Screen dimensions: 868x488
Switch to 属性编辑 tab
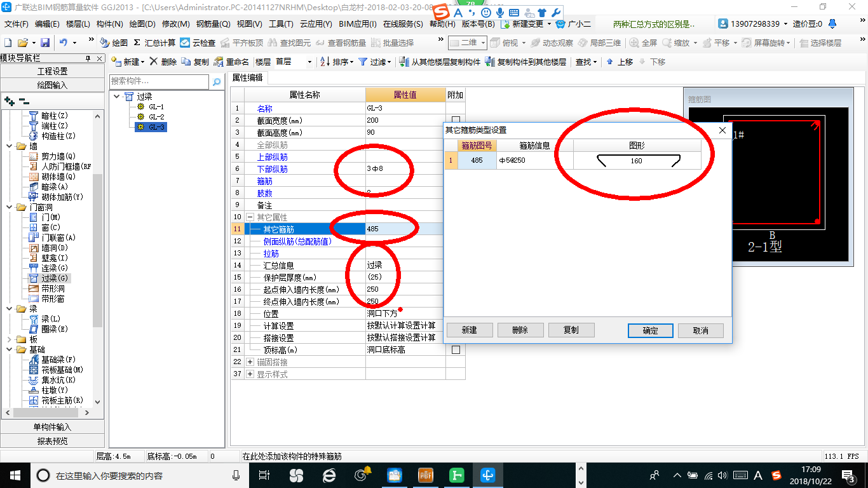(247, 78)
